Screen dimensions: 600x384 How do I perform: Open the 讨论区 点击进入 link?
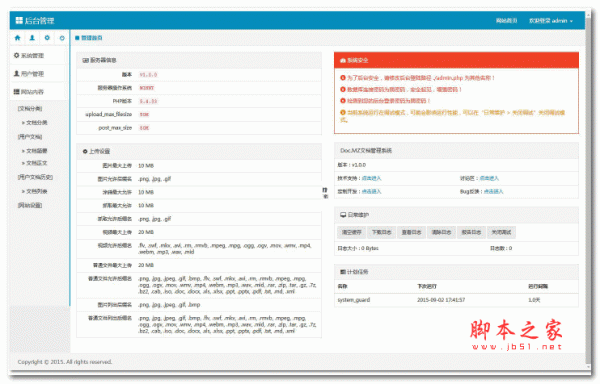489,179
